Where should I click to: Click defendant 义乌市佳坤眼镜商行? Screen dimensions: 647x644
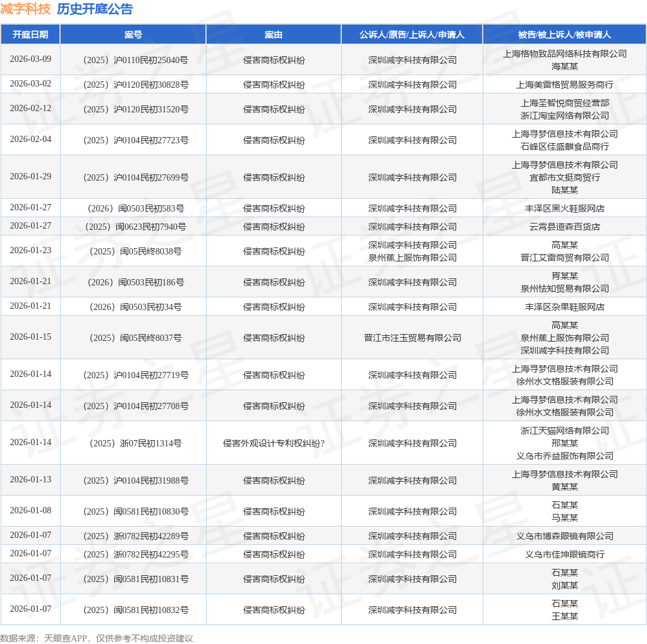tap(564, 554)
